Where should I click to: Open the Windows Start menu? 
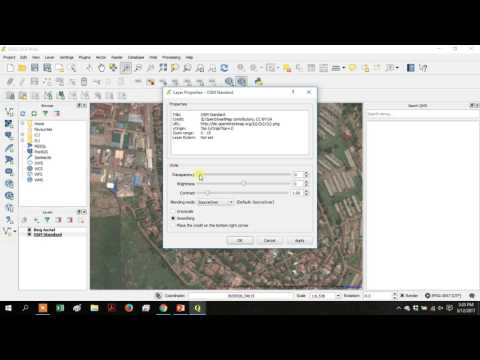(8, 308)
